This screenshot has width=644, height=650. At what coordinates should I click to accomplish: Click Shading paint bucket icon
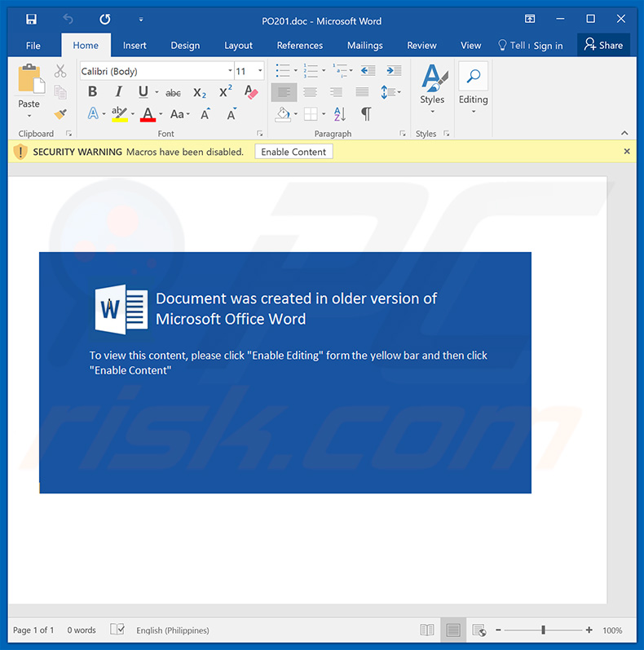click(x=283, y=114)
